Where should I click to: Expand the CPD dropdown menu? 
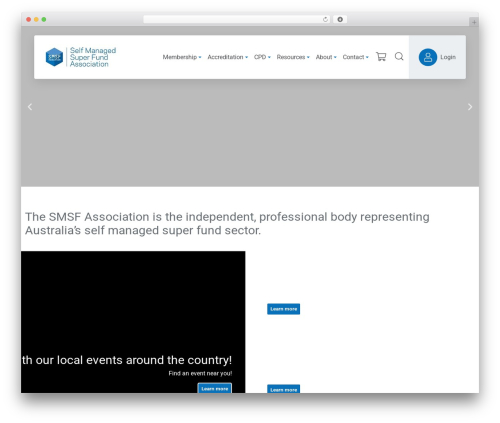tap(262, 57)
